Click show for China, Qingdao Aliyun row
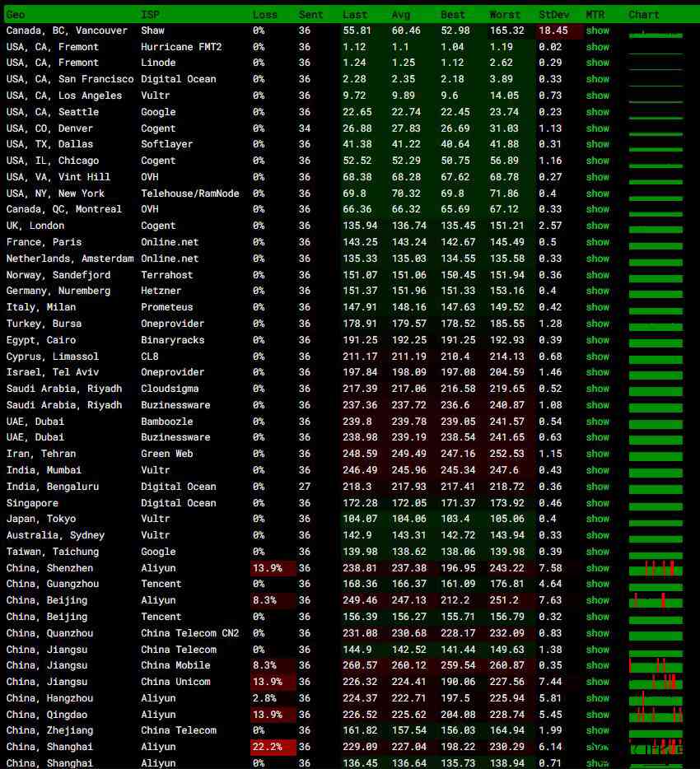The height and width of the screenshot is (769, 700). pos(598,715)
